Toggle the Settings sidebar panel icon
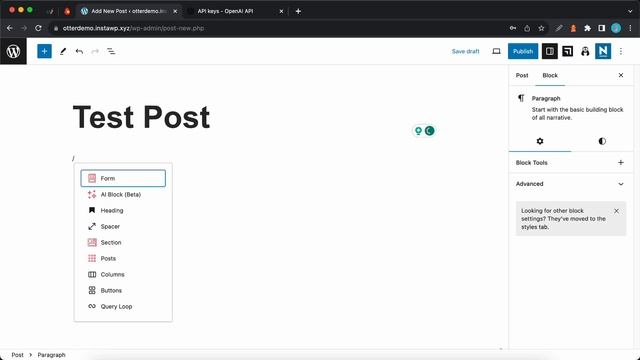 (x=550, y=51)
